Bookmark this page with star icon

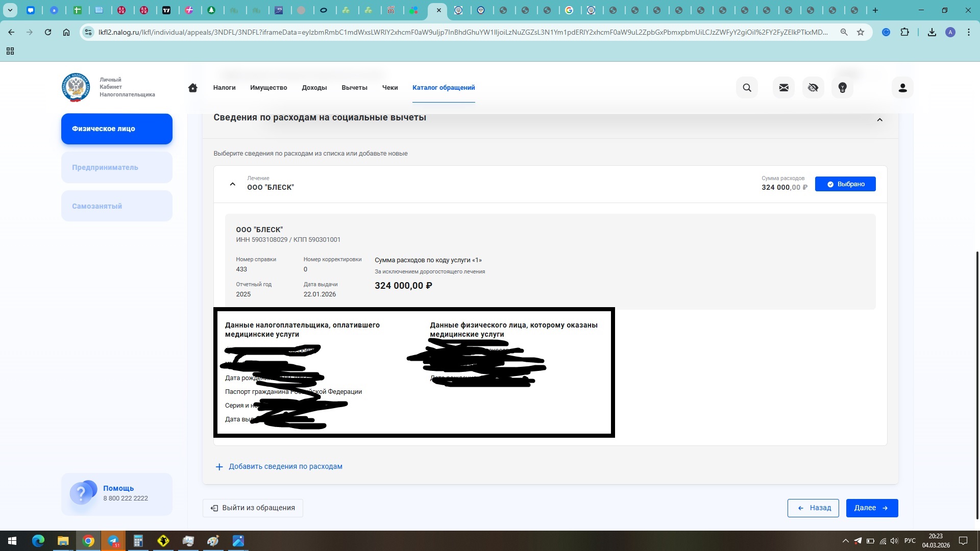click(x=861, y=32)
